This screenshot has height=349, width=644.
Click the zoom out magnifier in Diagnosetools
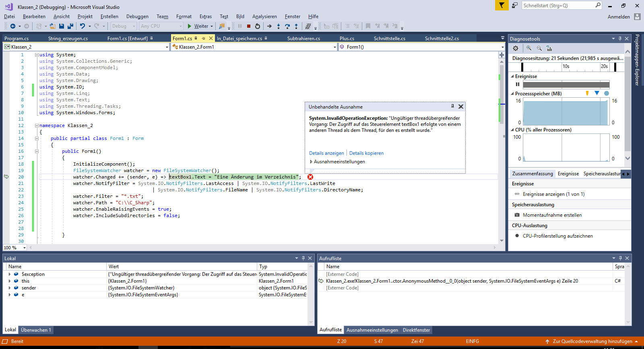(539, 48)
